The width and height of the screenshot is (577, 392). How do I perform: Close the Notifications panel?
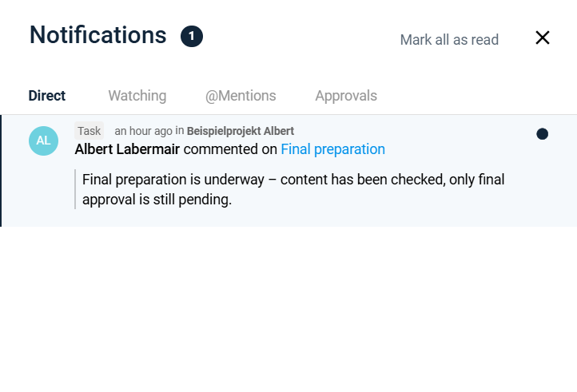point(543,38)
